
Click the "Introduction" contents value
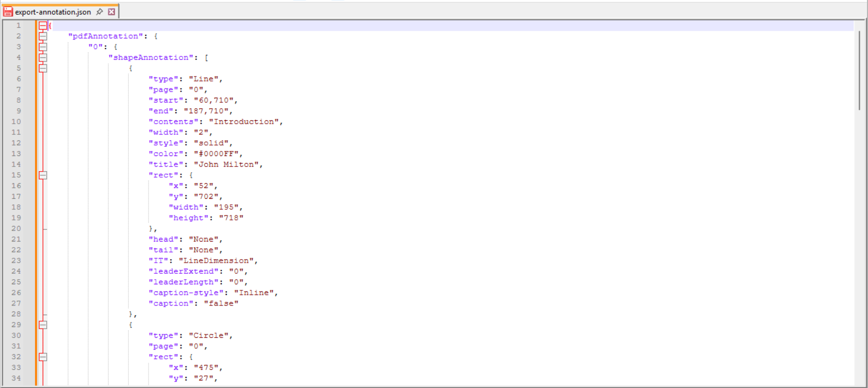tap(244, 121)
